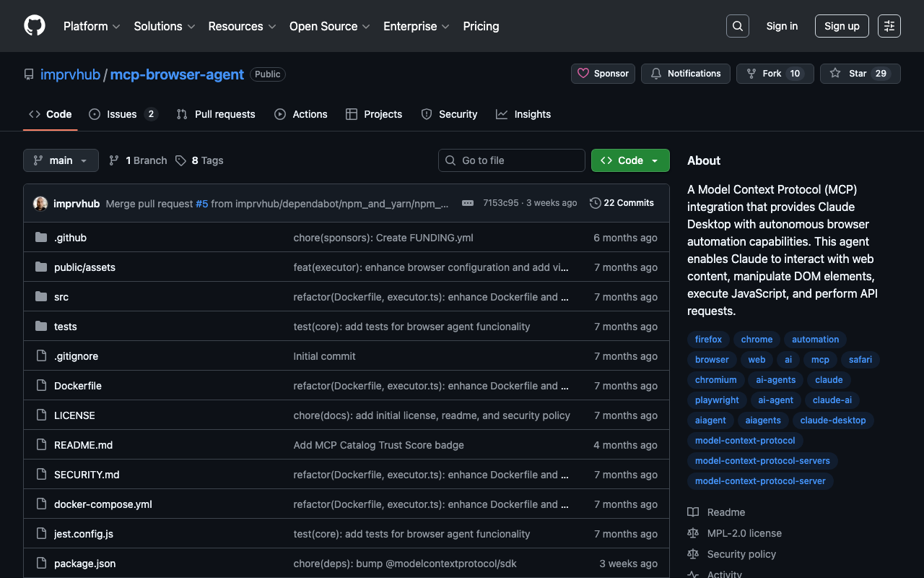924x578 pixels.
Task: Star the repository
Action: [860, 74]
